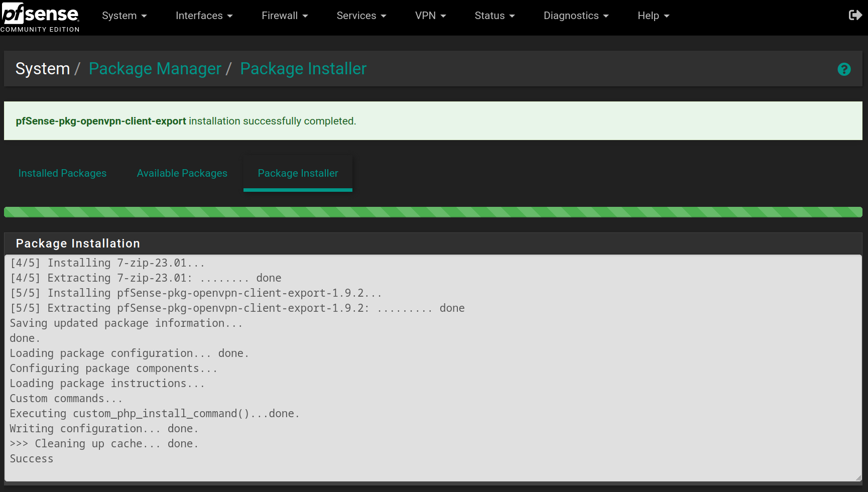This screenshot has width=868, height=492.
Task: Open the Diagnostics menu
Action: click(x=576, y=16)
